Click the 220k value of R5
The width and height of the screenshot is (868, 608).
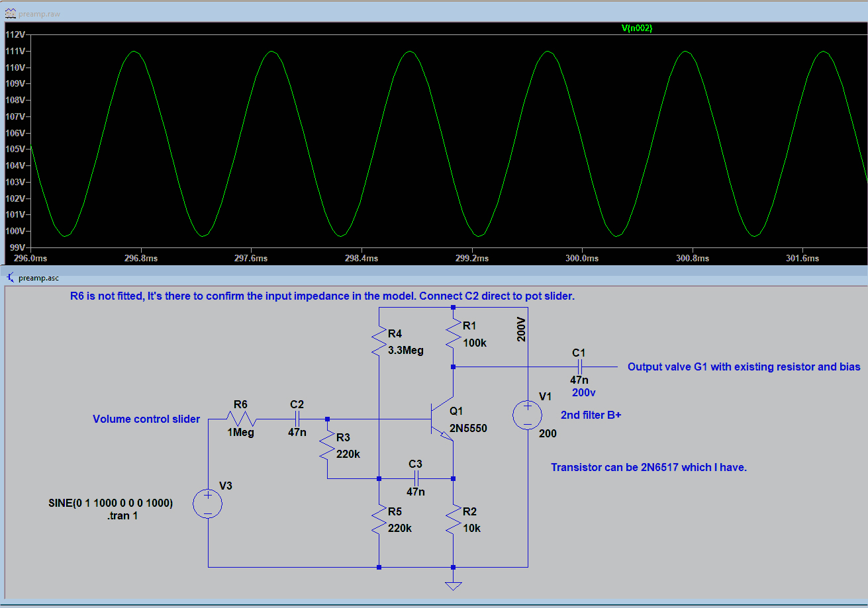400,528
